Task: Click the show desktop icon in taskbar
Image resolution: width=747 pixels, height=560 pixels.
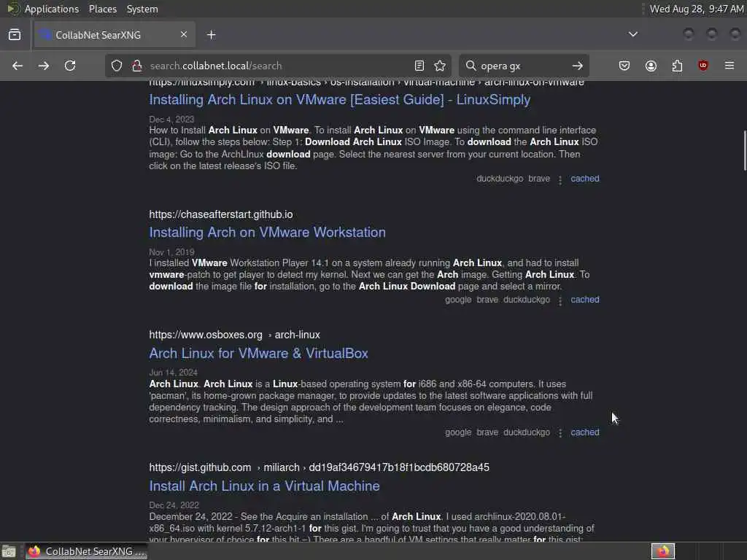Action: pyautogui.click(x=9, y=551)
